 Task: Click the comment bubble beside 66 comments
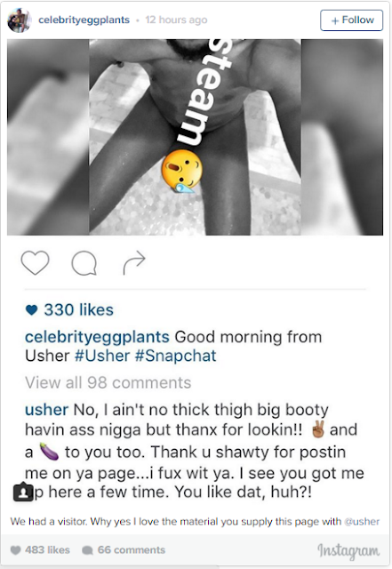click(87, 550)
